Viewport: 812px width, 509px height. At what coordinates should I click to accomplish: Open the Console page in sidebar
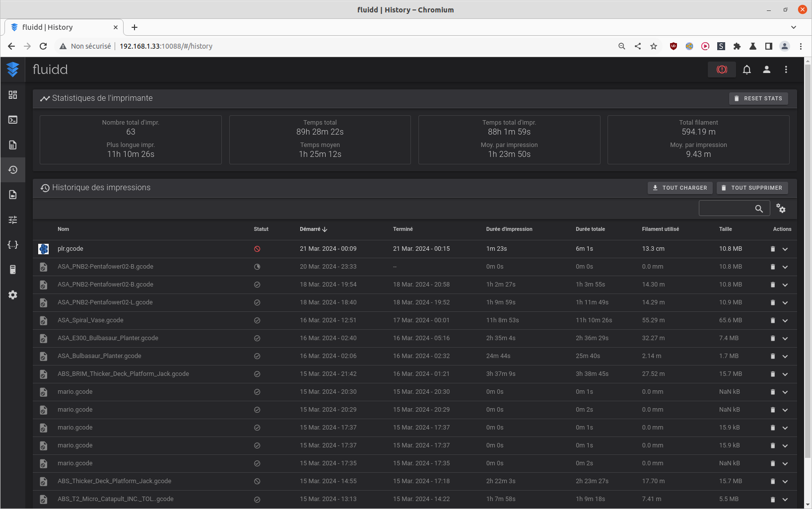(x=13, y=120)
